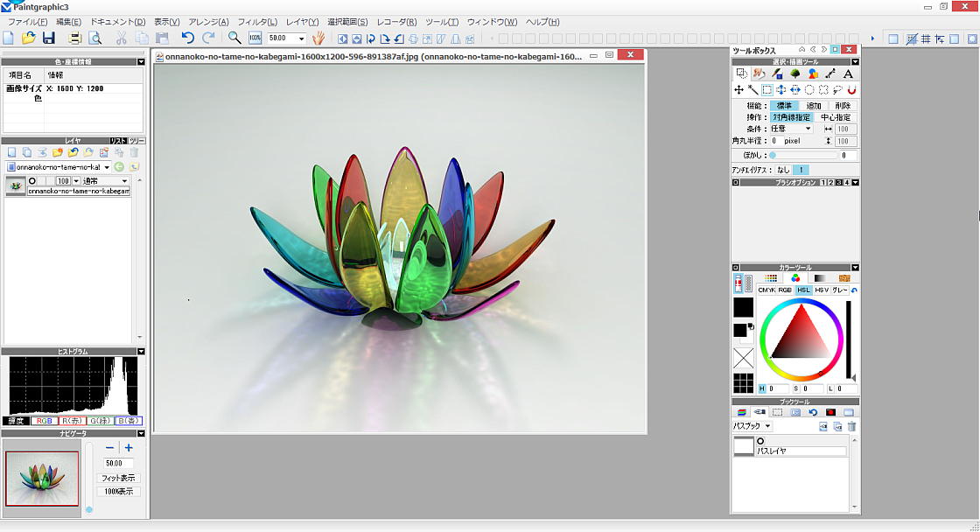Select the text tool A
The height and width of the screenshot is (532, 980).
coord(848,73)
